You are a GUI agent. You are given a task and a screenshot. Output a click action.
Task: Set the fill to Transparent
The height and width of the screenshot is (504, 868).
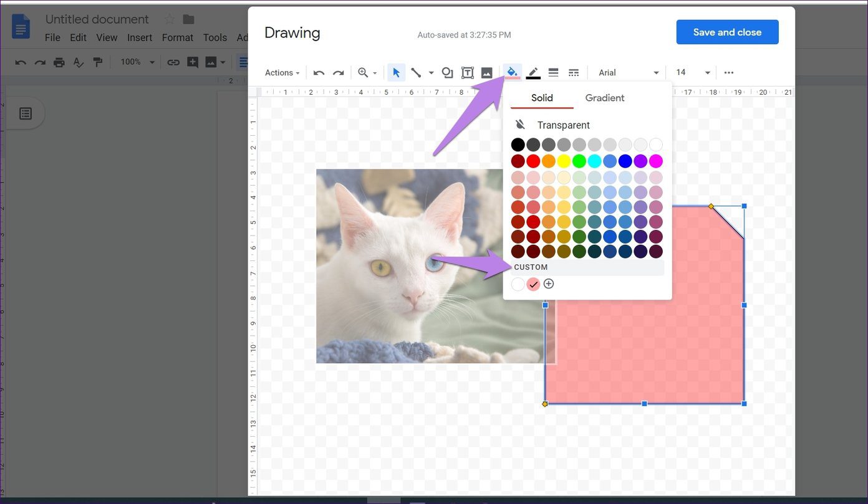point(551,125)
